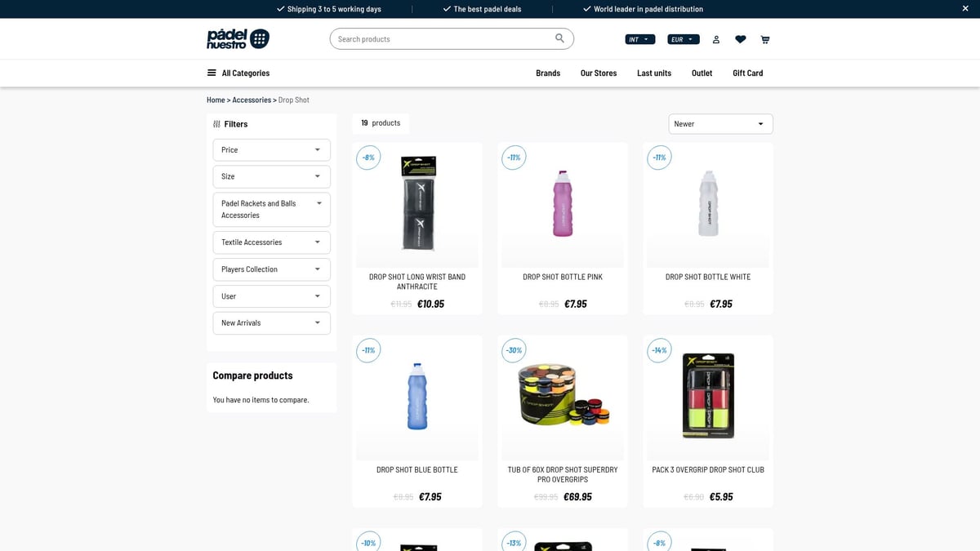Open the account profile icon
This screenshot has width=980, height=551.
coord(716,38)
